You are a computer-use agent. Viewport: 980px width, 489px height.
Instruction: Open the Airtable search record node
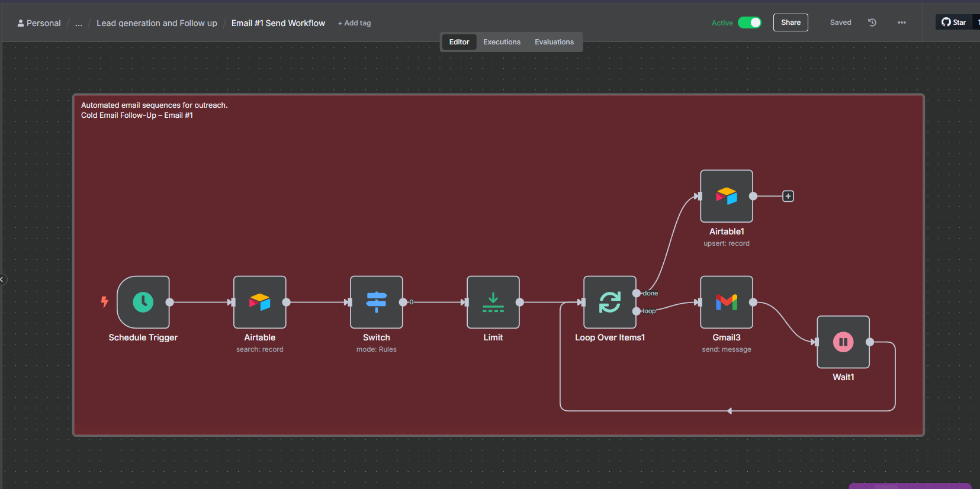[x=260, y=302]
